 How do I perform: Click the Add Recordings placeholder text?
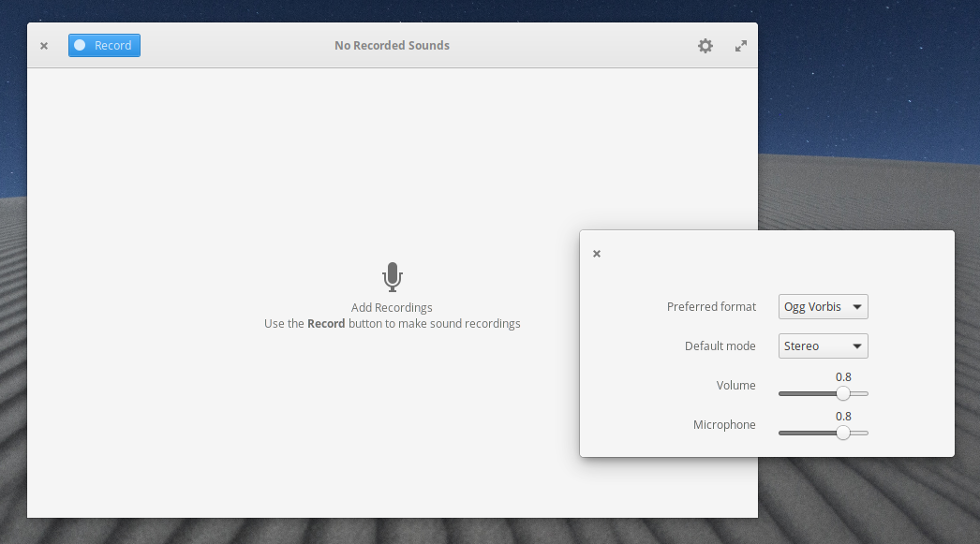[392, 307]
